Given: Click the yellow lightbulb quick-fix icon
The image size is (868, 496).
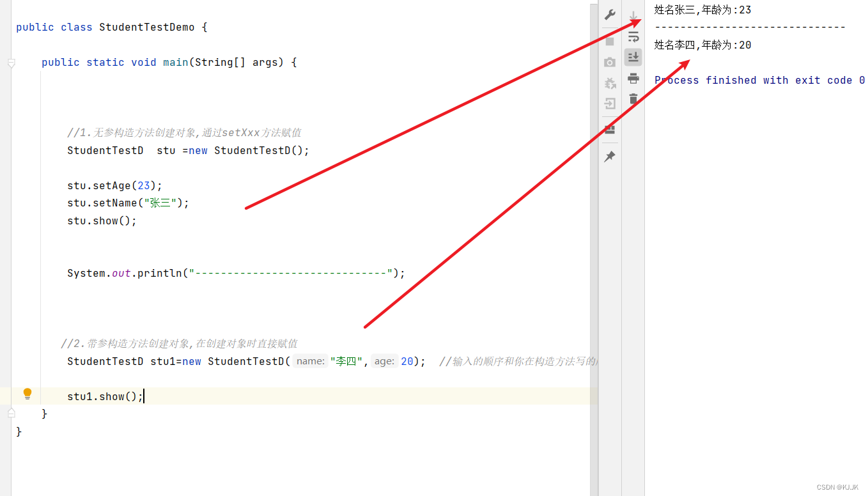Looking at the screenshot, I should tap(27, 394).
